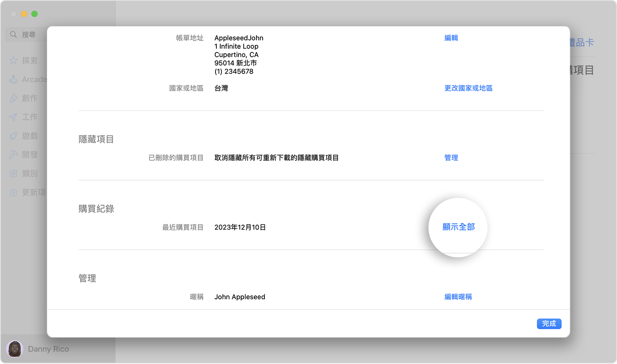Choose the Categories grid icon
The width and height of the screenshot is (617, 364).
tap(14, 174)
